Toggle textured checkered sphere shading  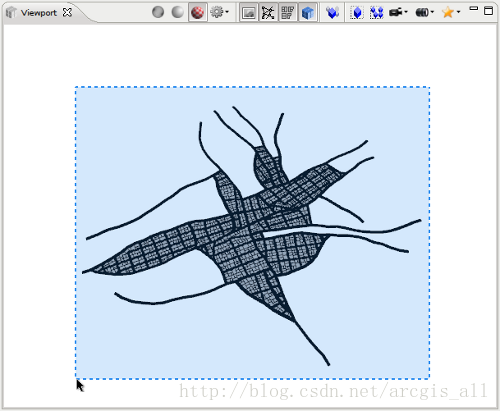198,13
